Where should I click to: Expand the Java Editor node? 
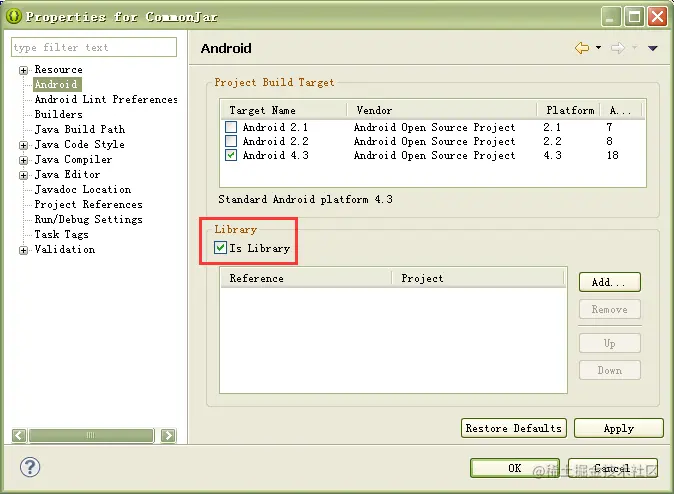click(x=24, y=175)
